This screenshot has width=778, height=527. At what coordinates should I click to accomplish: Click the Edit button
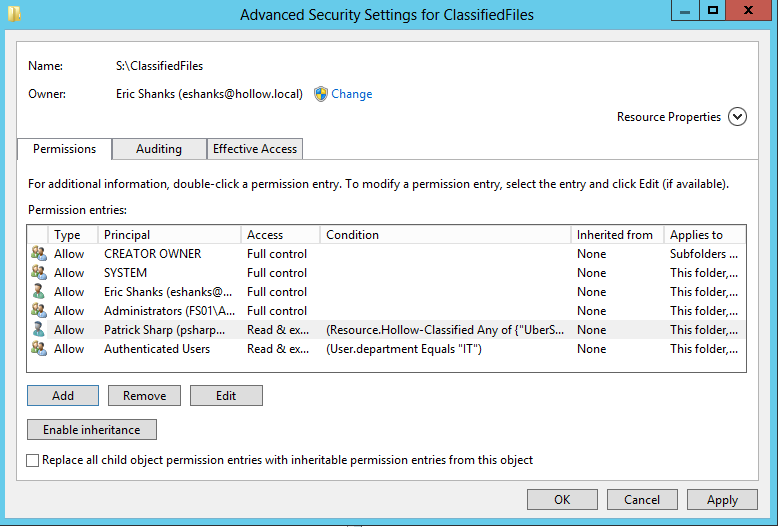coord(226,396)
